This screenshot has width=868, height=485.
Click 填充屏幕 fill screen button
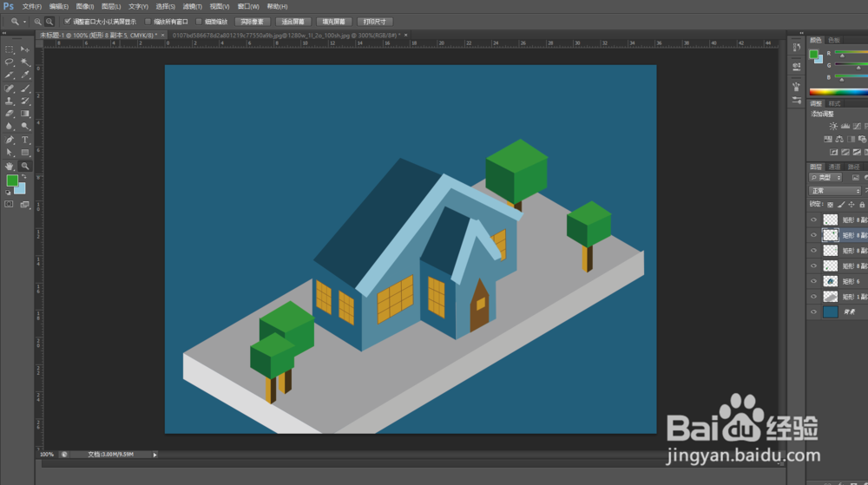[x=334, y=22]
